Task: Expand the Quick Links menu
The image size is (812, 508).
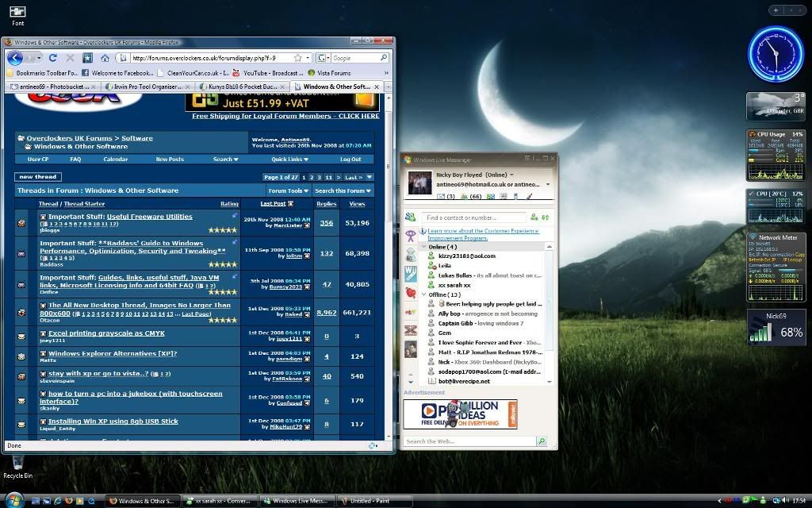Action: pos(289,159)
